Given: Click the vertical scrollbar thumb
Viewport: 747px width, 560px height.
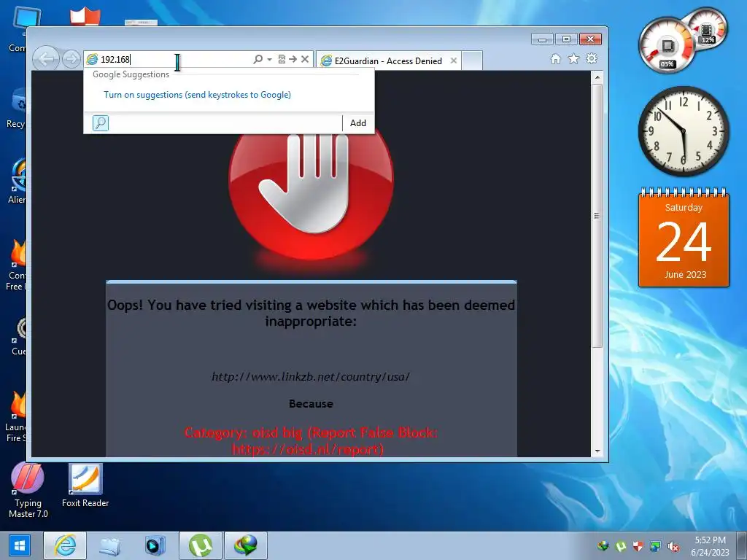Looking at the screenshot, I should (597, 216).
